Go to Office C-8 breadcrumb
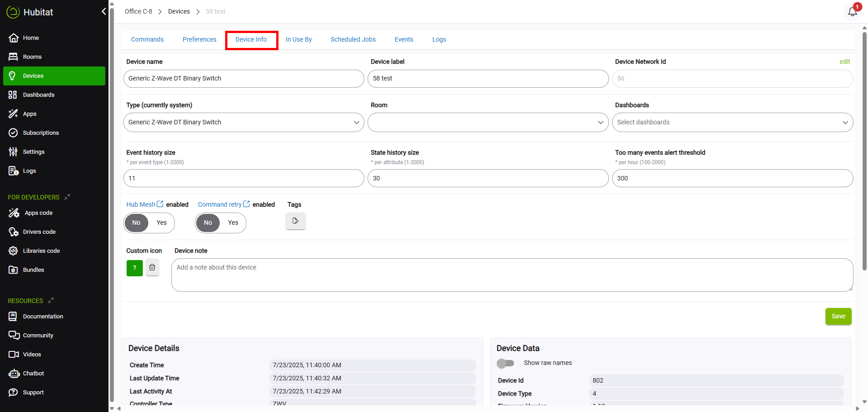Image resolution: width=868 pixels, height=412 pixels. [x=138, y=12]
